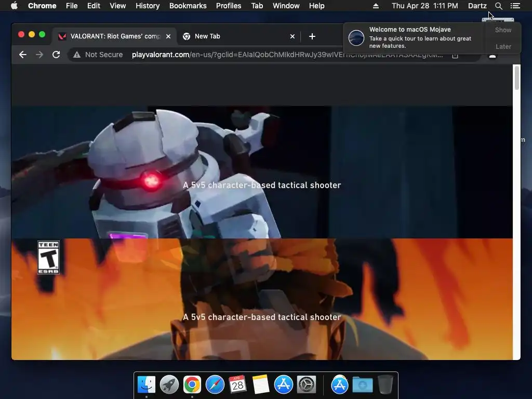Open Launchpad rocket in the Dock
The height and width of the screenshot is (399, 532).
pyautogui.click(x=169, y=384)
